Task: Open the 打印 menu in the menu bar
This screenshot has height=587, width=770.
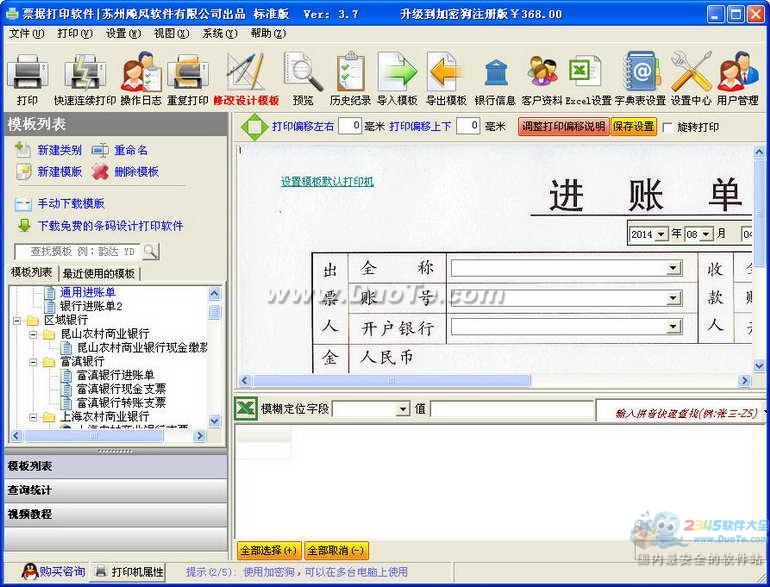Action: 75,33
